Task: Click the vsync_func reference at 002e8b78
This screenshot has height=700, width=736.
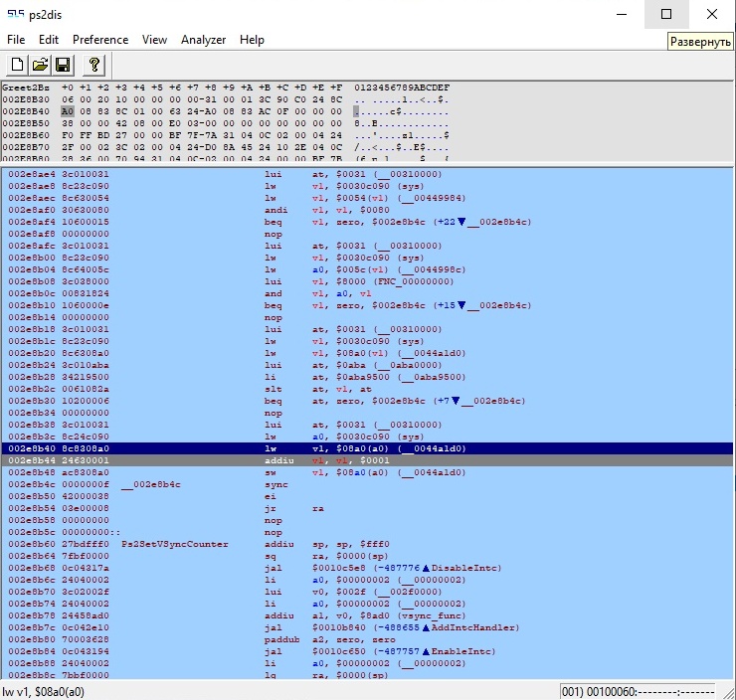Action: (x=432, y=616)
